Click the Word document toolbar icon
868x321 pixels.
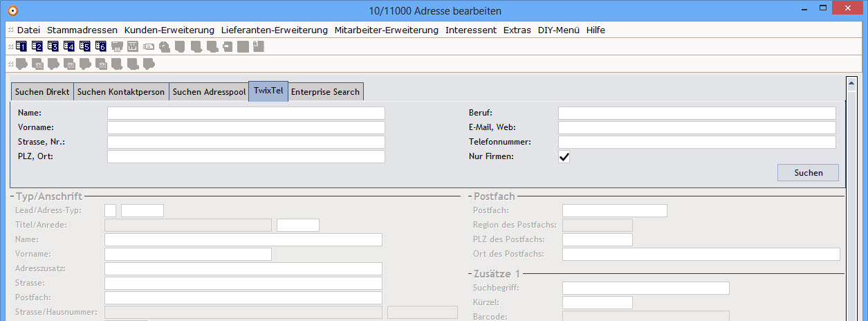click(133, 47)
